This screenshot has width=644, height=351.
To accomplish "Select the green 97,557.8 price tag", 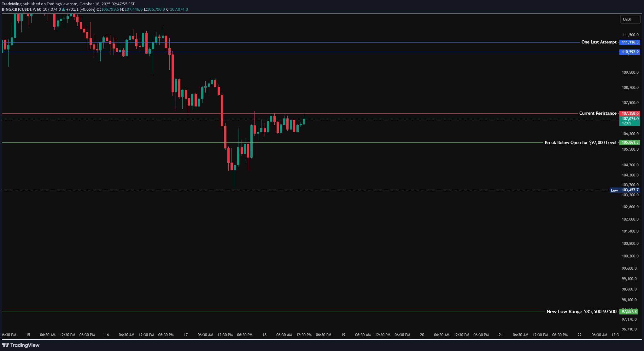I will point(629,311).
